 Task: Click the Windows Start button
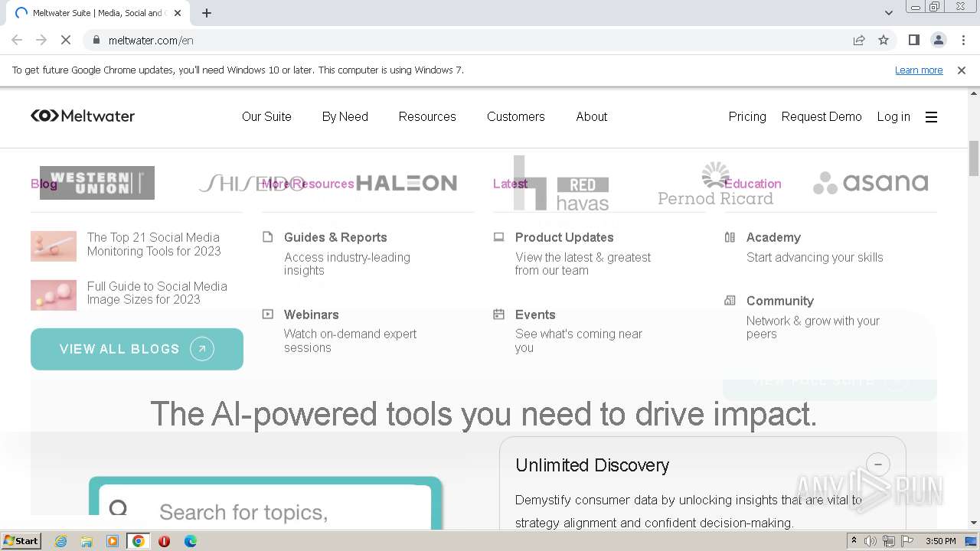coord(21,541)
